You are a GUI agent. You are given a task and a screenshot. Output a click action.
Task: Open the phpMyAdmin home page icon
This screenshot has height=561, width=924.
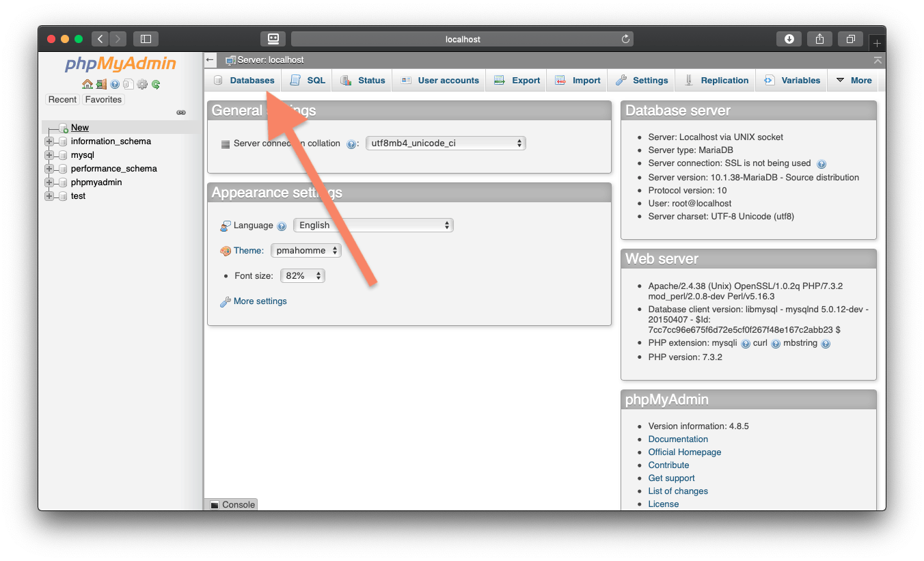[87, 84]
